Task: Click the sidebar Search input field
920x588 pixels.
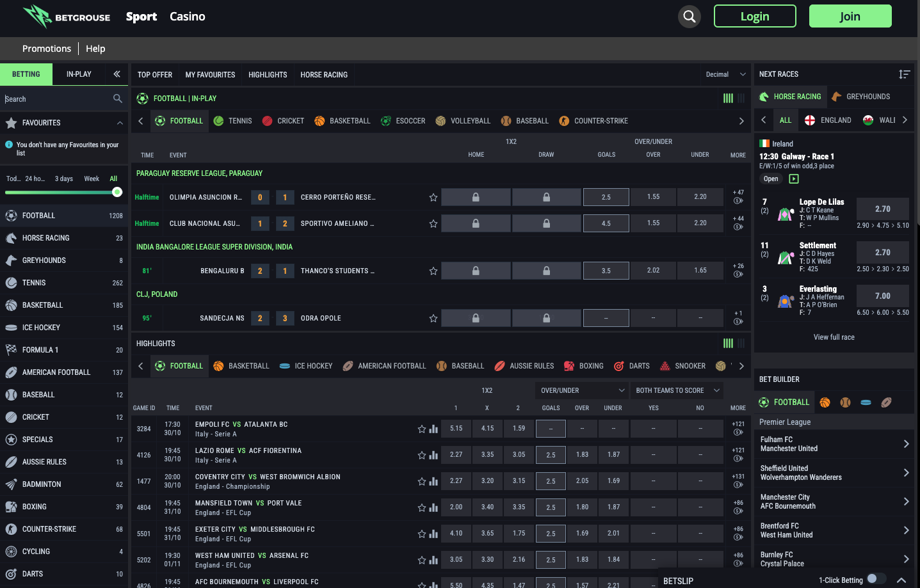Action: tap(56, 99)
